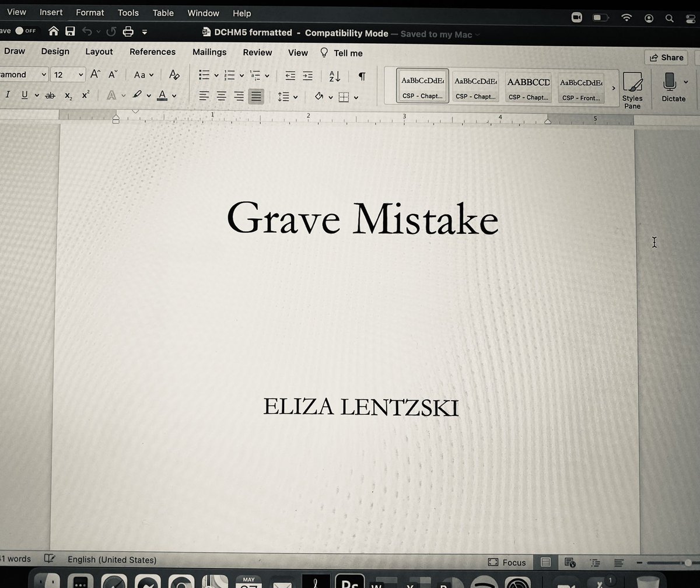Click the Home icon in title bar
This screenshot has height=588, width=700.
(x=54, y=32)
